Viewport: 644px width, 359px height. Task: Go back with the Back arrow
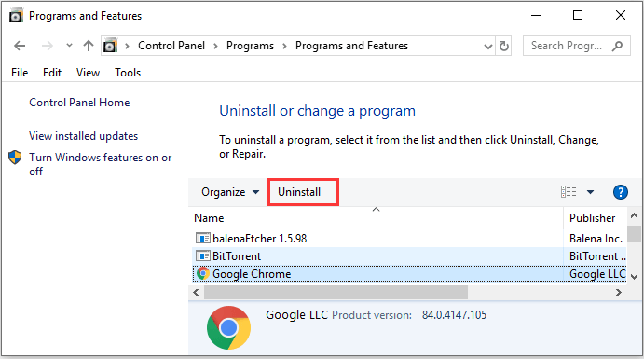20,46
